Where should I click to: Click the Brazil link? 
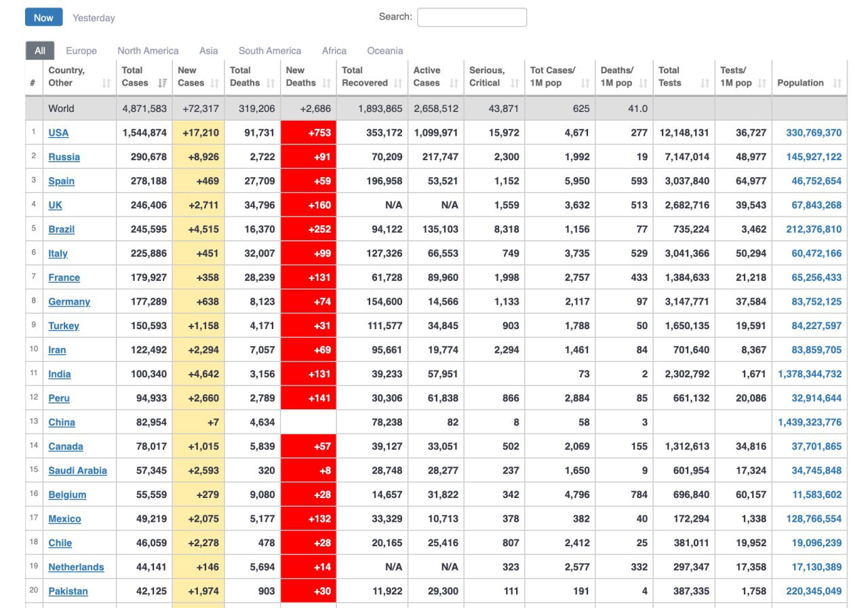61,229
